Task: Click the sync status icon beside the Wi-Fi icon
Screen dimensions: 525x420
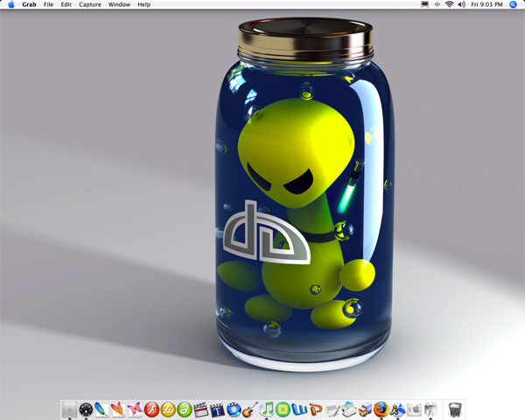Action: point(437,4)
